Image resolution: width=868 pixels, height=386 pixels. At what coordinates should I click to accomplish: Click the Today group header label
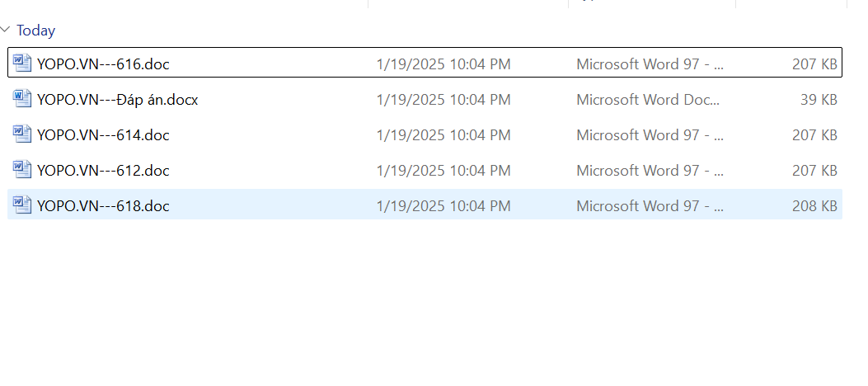coord(35,31)
